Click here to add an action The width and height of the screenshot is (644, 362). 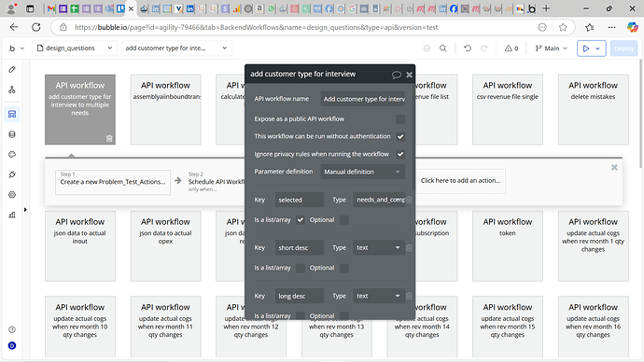(x=460, y=181)
